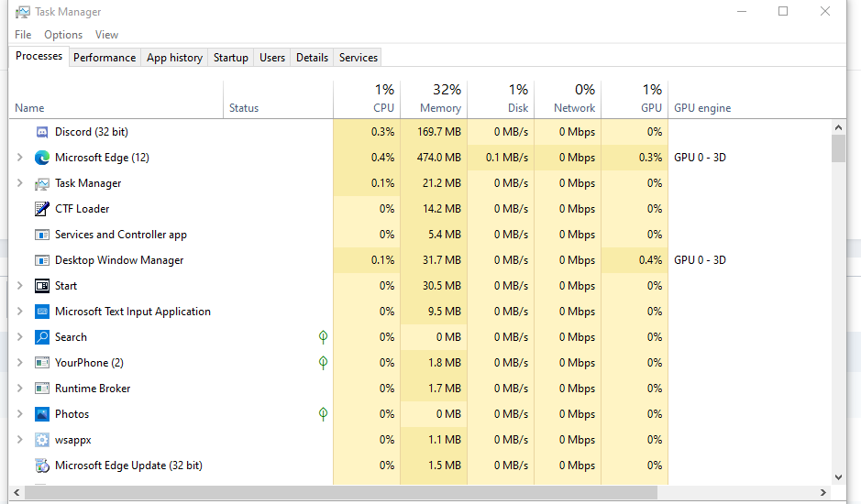Click the GPU 0 - 3D entry for Microsoft Edge
The height and width of the screenshot is (504, 861).
(x=700, y=158)
